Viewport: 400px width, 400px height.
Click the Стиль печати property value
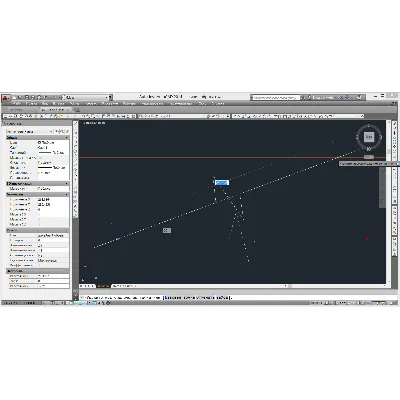pos(53,162)
